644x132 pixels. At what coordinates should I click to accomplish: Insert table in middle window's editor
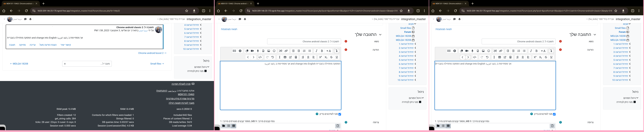click(x=285, y=57)
